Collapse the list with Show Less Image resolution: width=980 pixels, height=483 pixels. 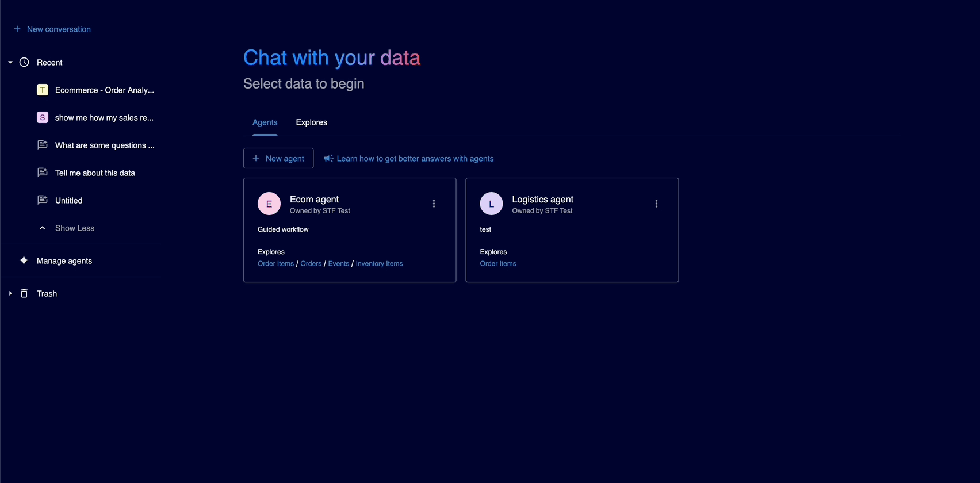[74, 228]
